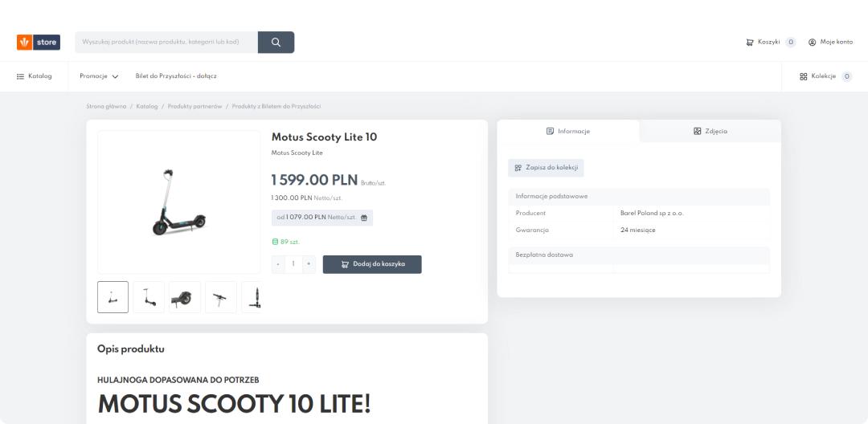Click the magnifier search button
Viewport: 868px width, 424px height.
click(276, 42)
